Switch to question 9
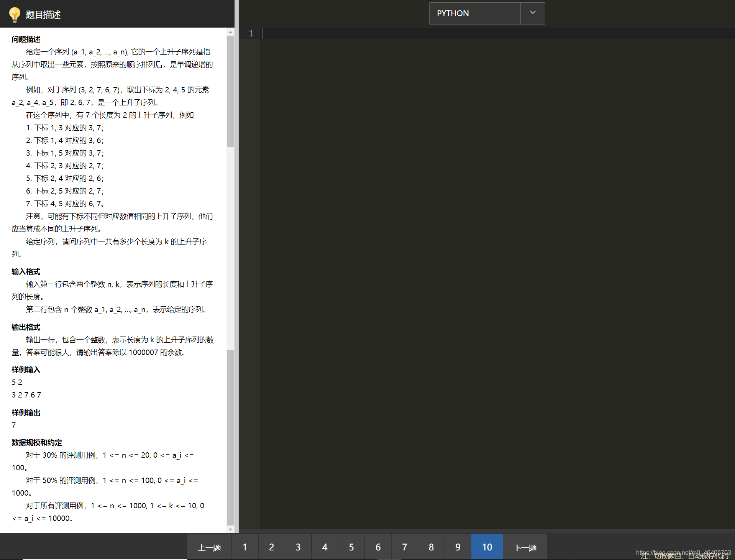Screen dimensions: 735x560 point(458,547)
